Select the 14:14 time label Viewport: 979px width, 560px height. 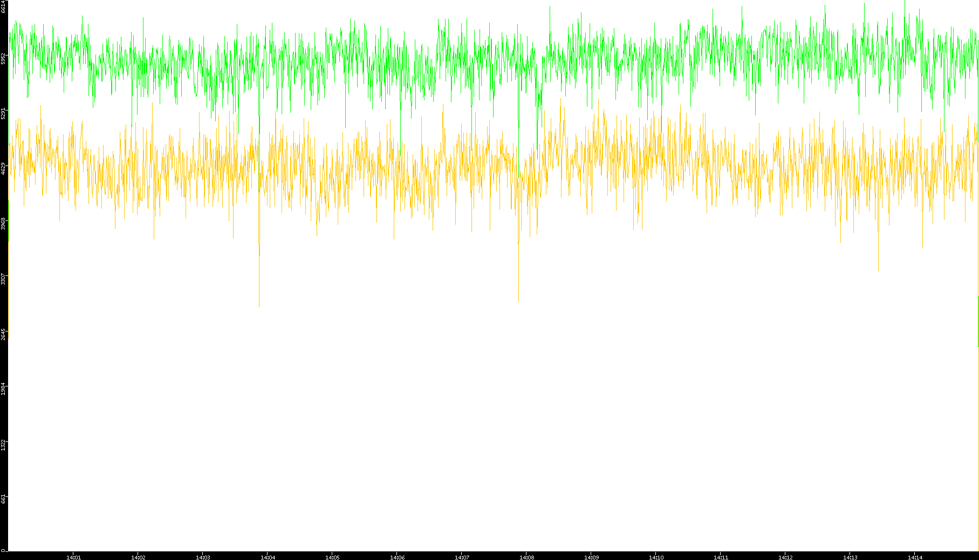tap(915, 557)
